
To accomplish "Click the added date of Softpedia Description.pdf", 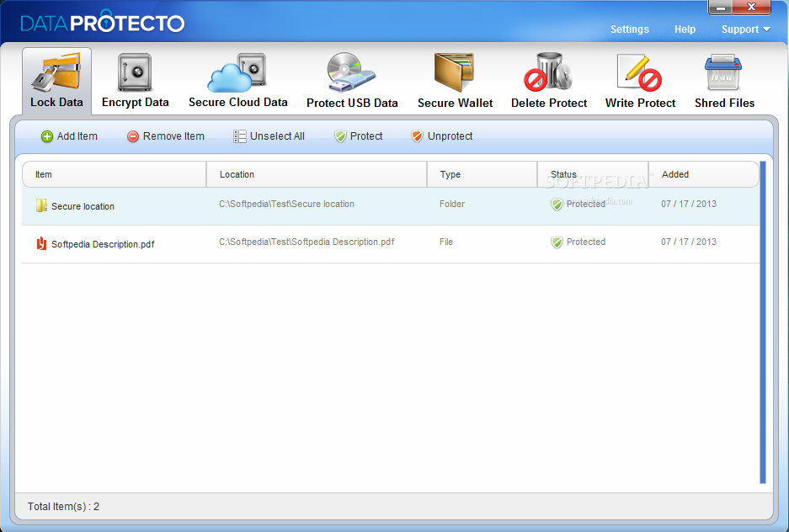I will pos(688,242).
